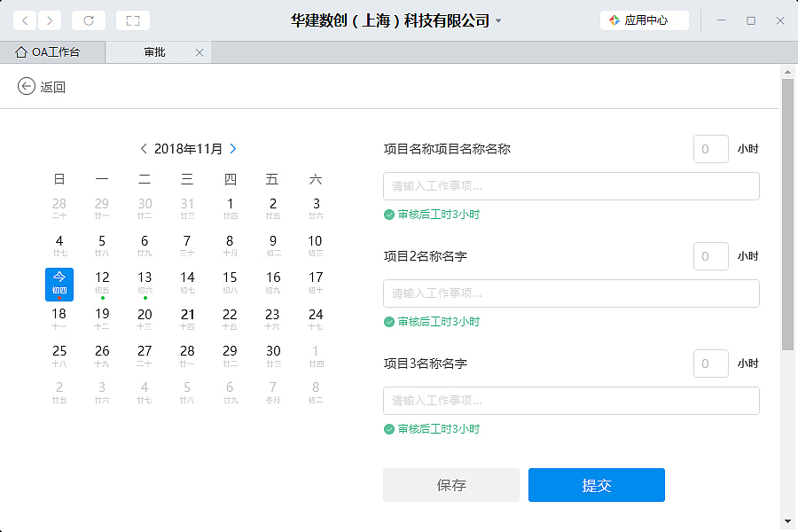This screenshot has width=798, height=532.
Task: Click the hours field next to 项目2名称名字
Action: (x=710, y=255)
